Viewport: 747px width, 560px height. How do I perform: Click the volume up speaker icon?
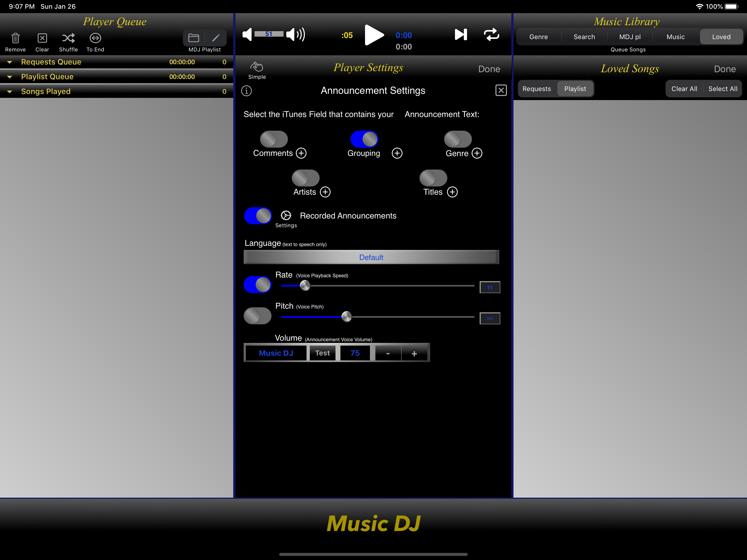pyautogui.click(x=296, y=34)
